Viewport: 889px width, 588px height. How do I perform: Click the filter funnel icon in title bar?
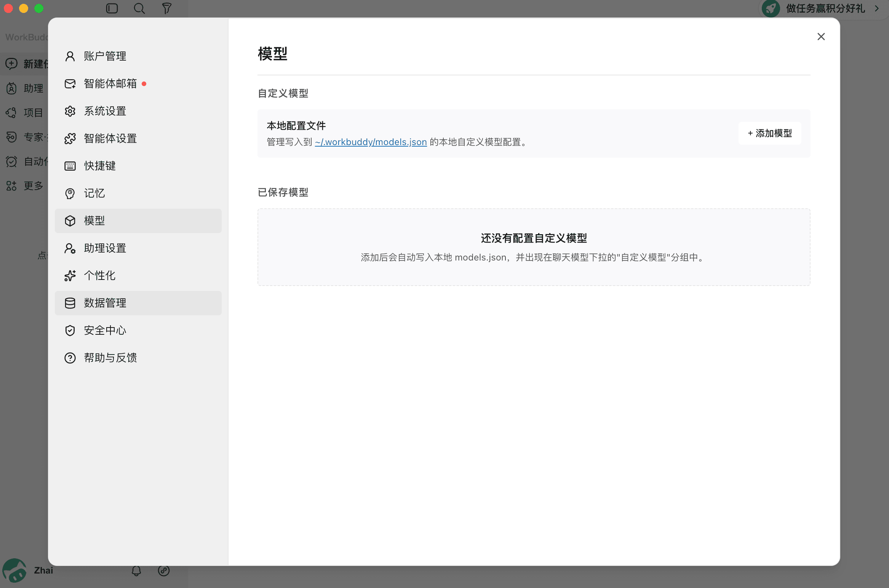[167, 8]
